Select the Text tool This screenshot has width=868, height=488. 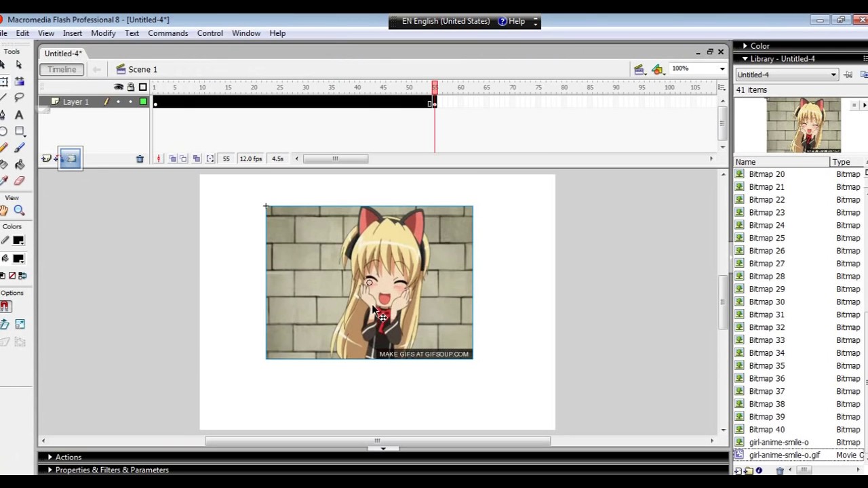click(19, 115)
